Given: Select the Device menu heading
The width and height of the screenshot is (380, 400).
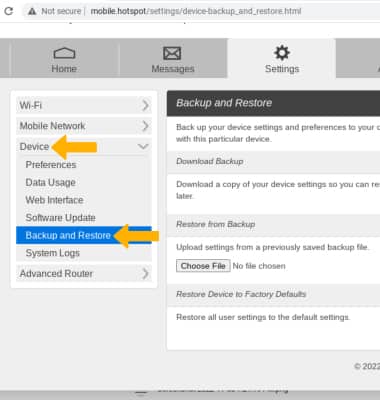Looking at the screenshot, I should pyautogui.click(x=34, y=146).
